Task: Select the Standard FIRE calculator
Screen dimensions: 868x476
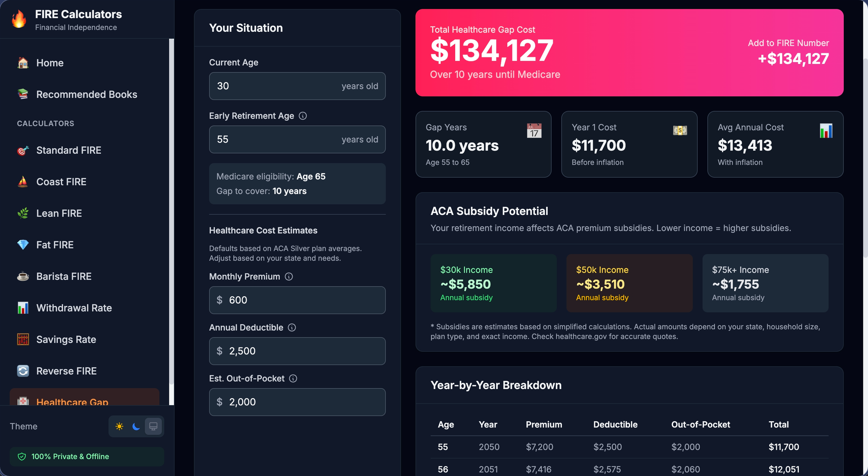Action: 68,150
